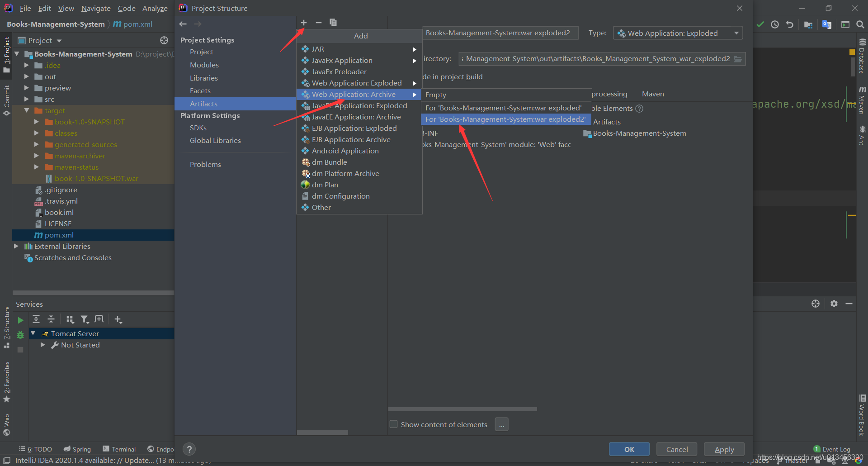Choose the Empty submenu option
The image size is (868, 466).
506,95
